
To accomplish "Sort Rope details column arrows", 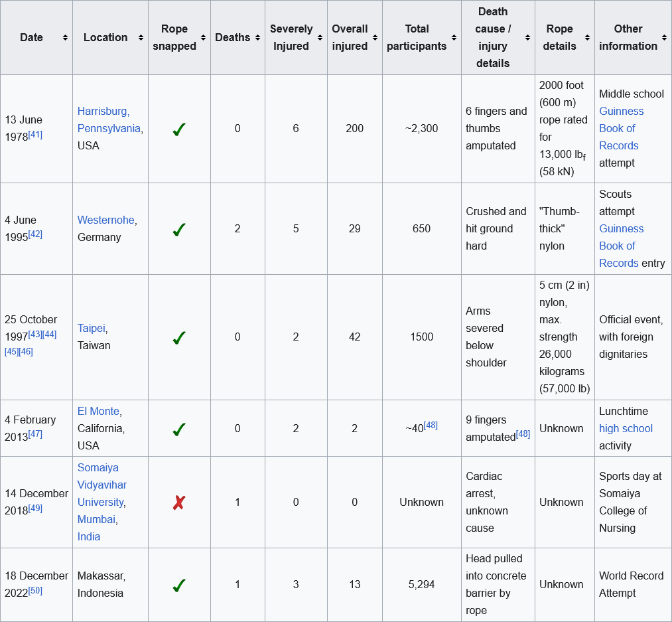I will tap(587, 38).
